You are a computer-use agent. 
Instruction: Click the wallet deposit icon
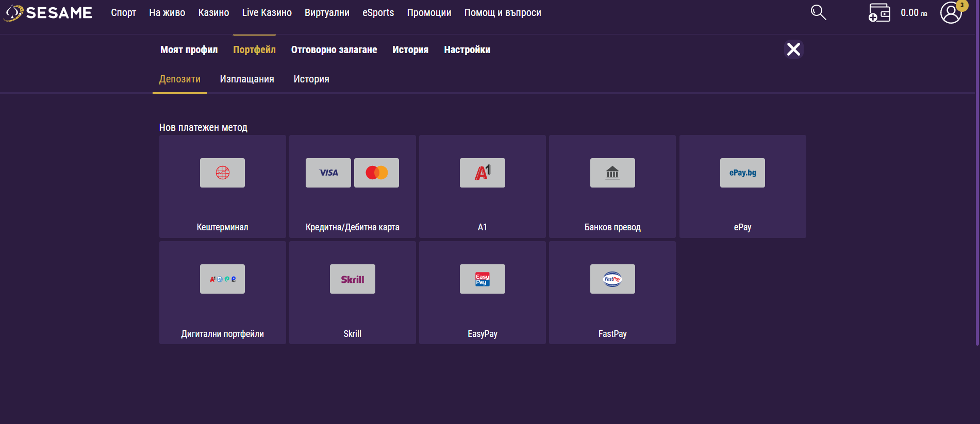[879, 13]
